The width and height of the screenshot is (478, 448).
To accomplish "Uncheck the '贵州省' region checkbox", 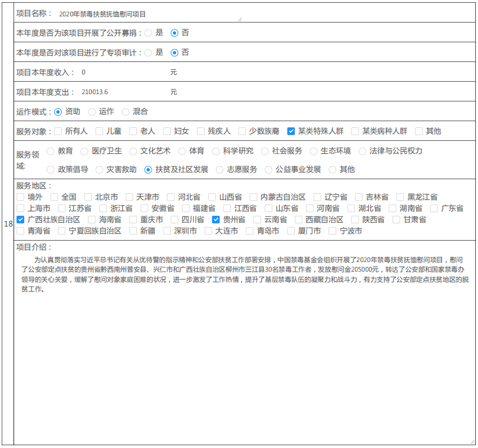I will [x=216, y=220].
